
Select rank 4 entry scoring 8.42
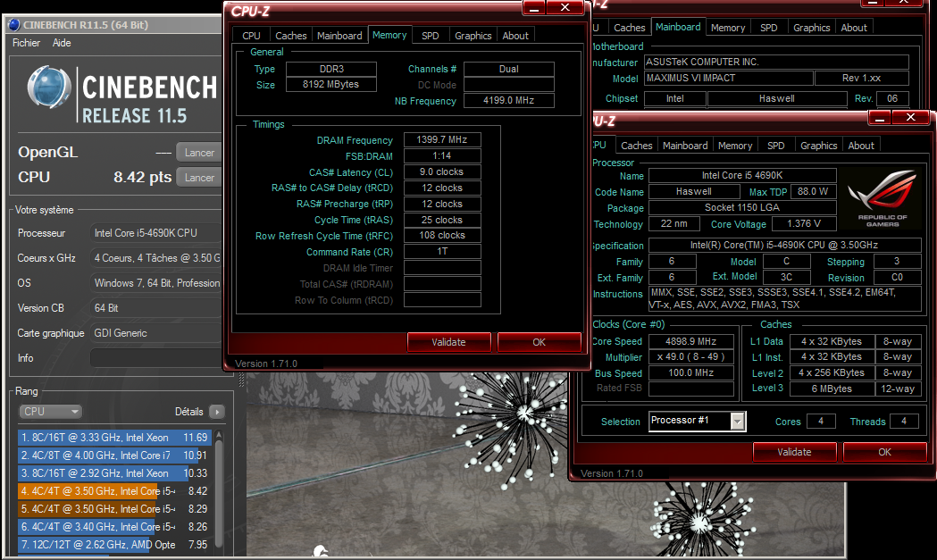(114, 491)
